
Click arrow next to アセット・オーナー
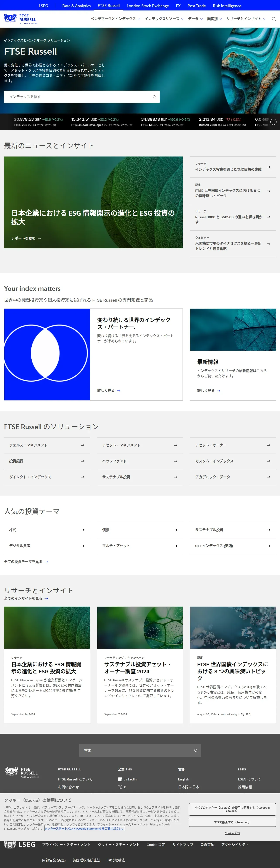tap(269, 445)
